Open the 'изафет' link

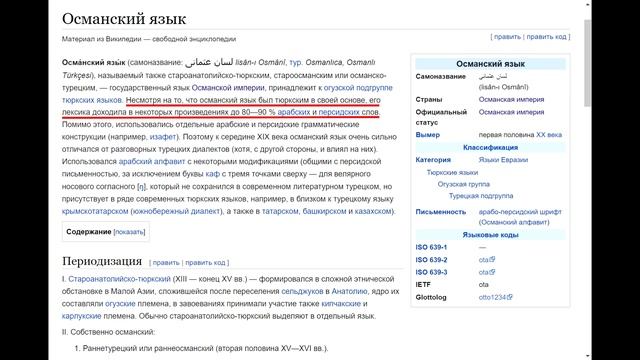(x=163, y=137)
